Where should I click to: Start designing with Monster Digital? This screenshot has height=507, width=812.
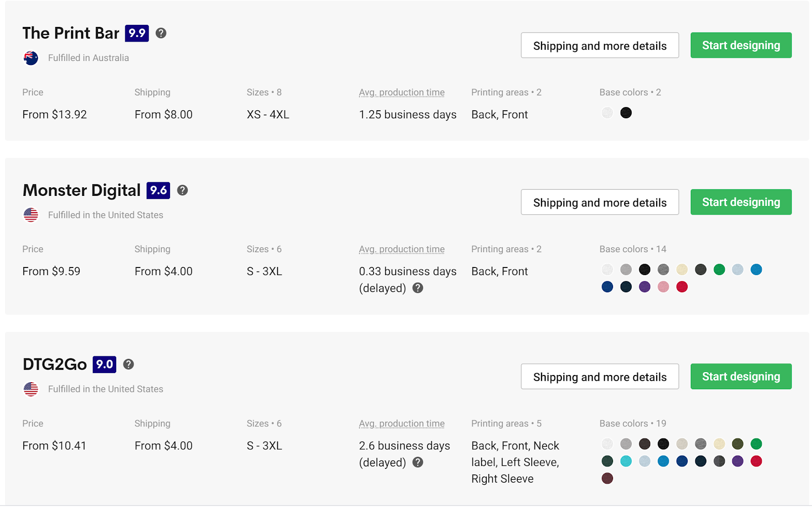click(741, 202)
